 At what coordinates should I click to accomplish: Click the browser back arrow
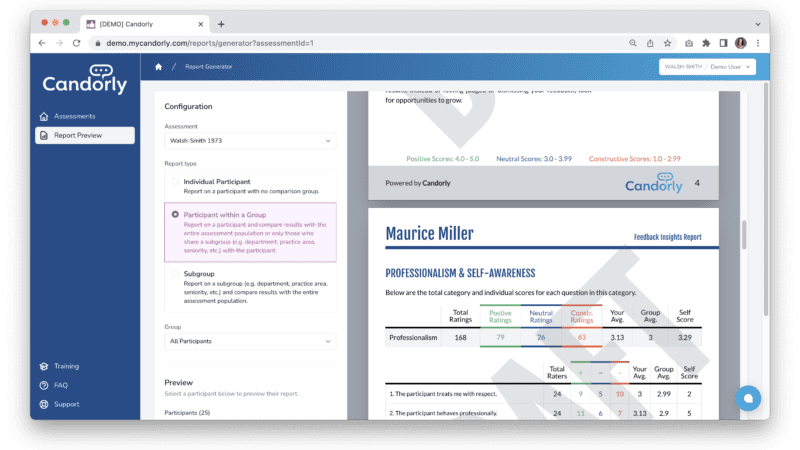point(42,43)
